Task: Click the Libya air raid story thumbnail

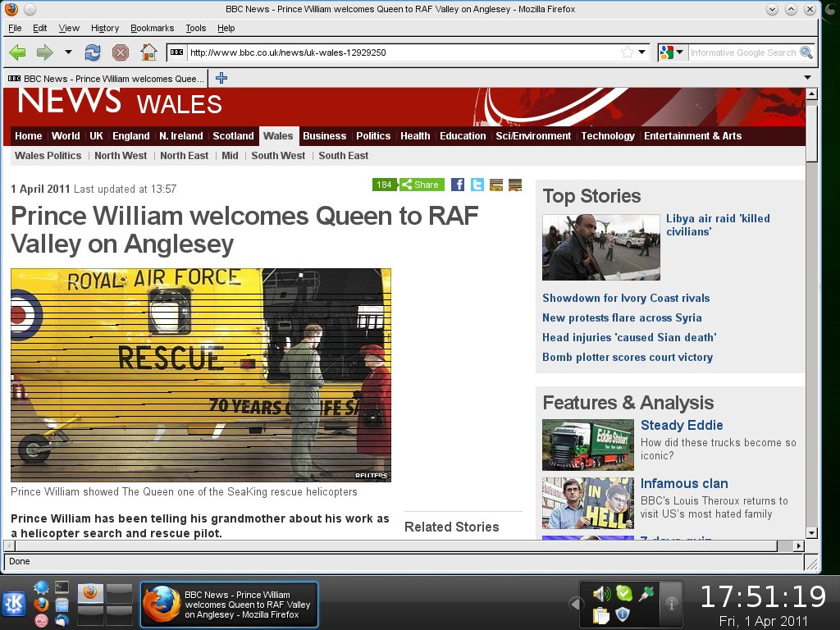Action: (x=601, y=247)
